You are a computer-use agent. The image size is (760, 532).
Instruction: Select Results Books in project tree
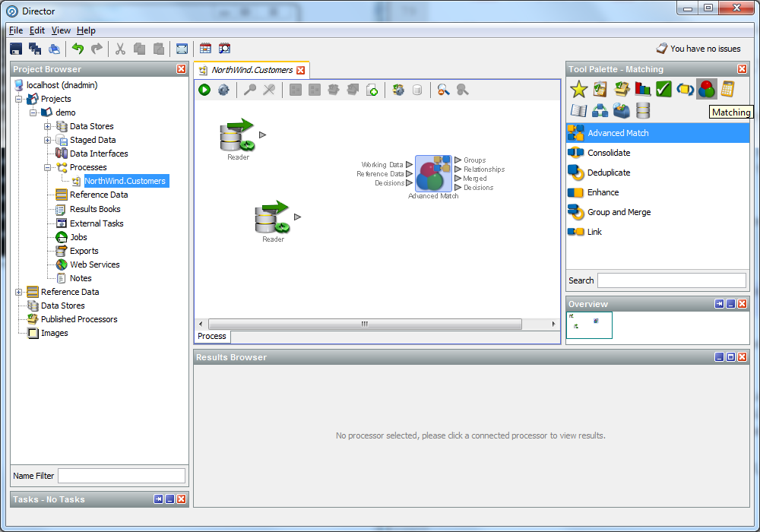point(95,209)
